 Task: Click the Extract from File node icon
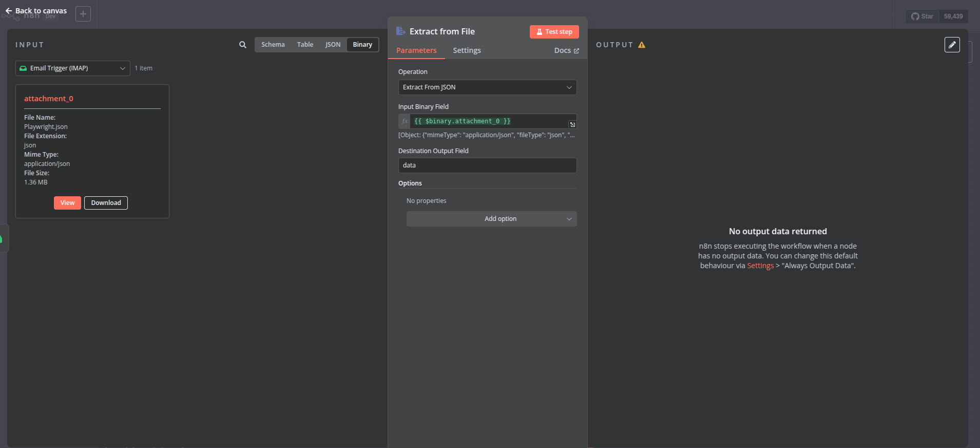(x=401, y=31)
